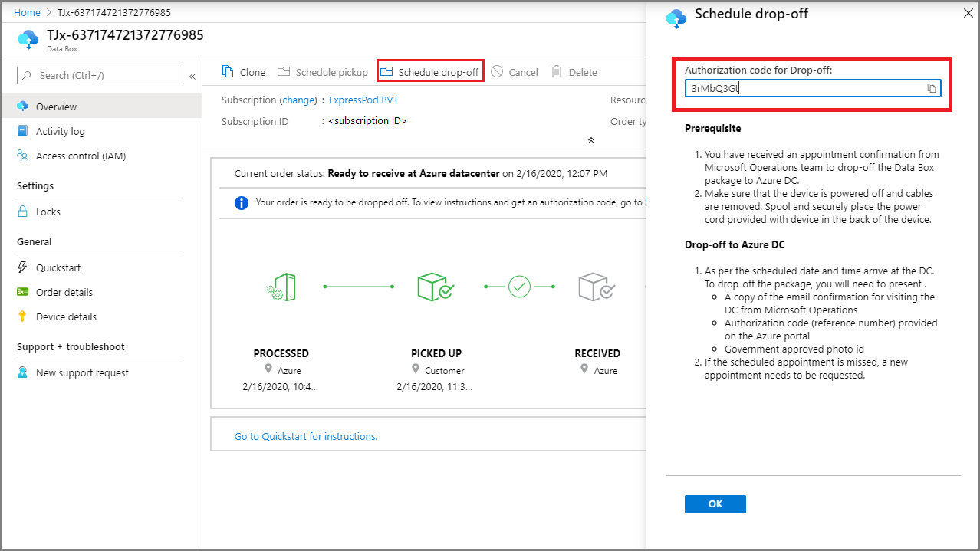This screenshot has height=551, width=980.
Task: Click the blue info icon
Action: pos(242,203)
